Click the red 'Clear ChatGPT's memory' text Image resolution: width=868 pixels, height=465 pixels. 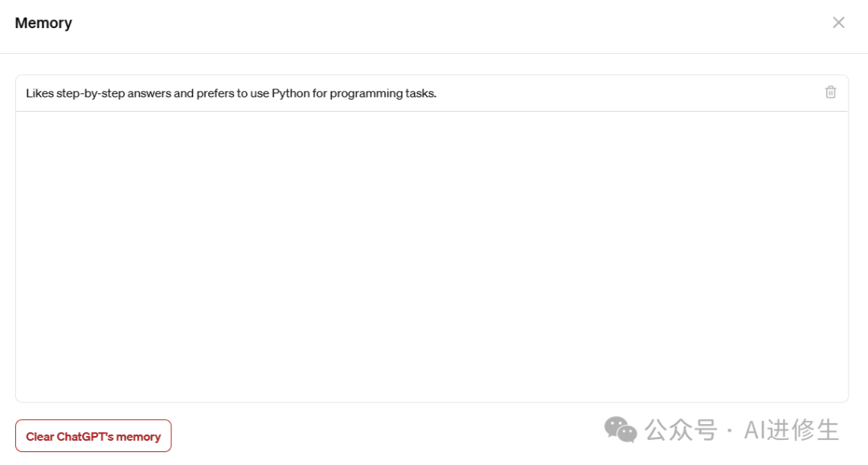pos(93,437)
